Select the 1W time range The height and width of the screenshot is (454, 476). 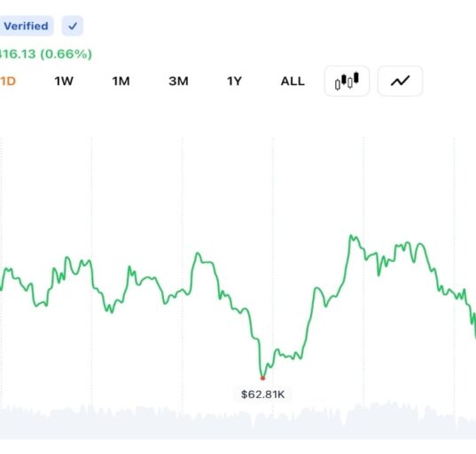tap(64, 81)
